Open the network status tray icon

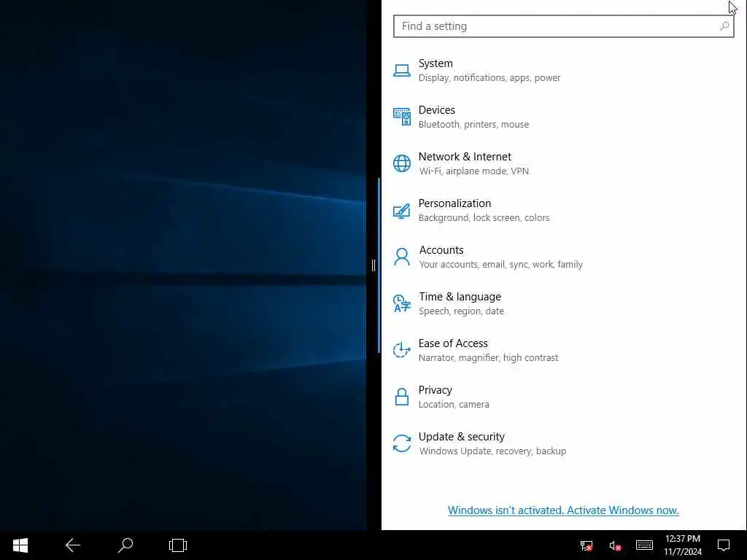coord(587,545)
